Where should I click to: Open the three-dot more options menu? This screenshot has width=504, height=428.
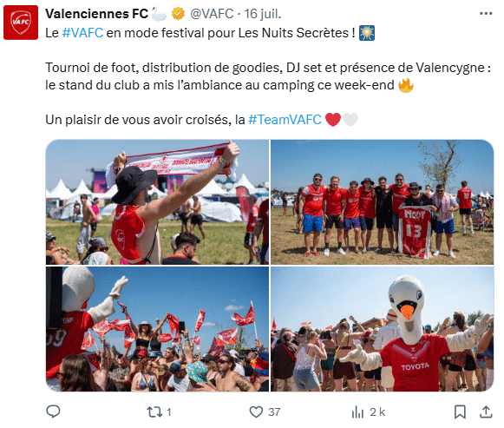click(x=486, y=14)
